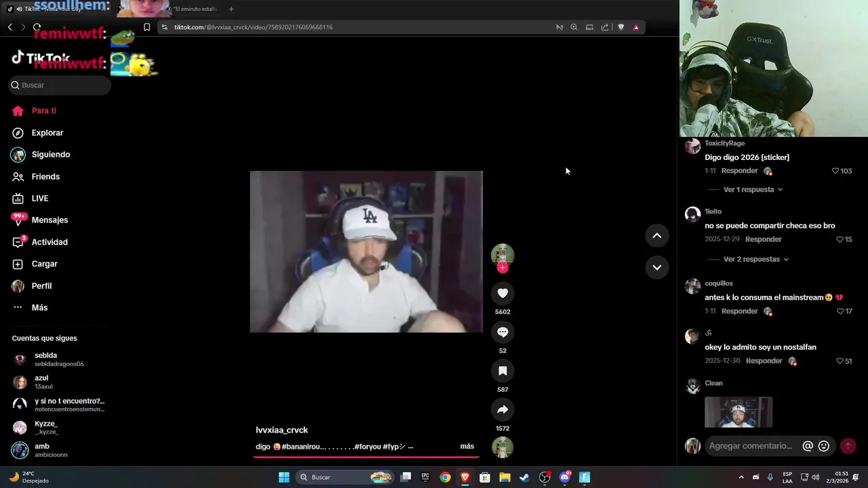The width and height of the screenshot is (868, 488).
Task: Expand 'Ver 2 respuestas' replies
Action: click(756, 259)
